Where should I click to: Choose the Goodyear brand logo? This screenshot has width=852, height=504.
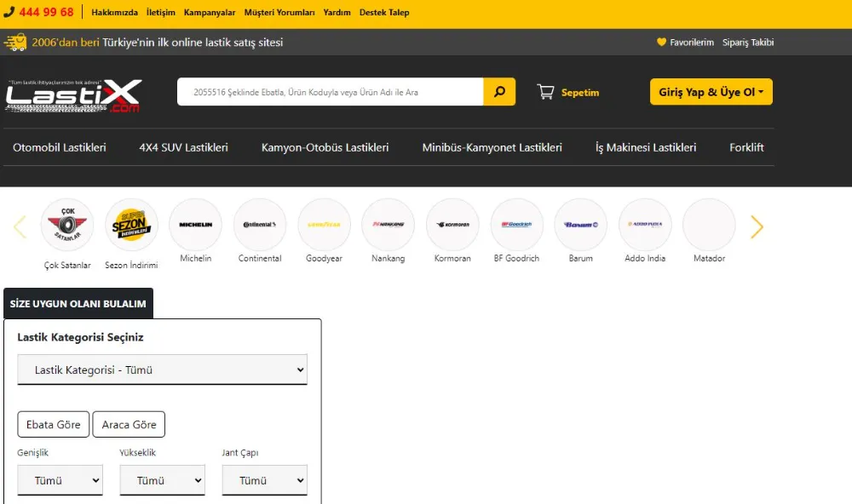(324, 224)
